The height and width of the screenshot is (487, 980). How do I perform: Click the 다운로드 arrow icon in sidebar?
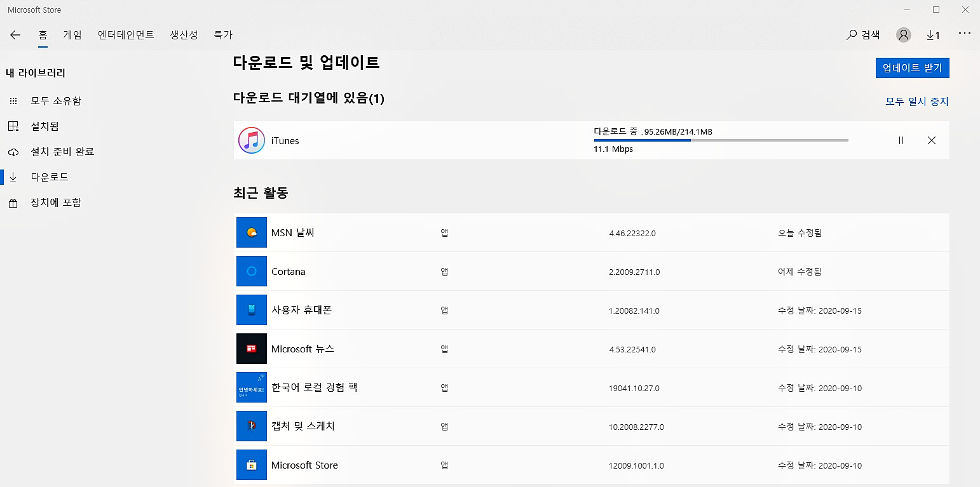click(x=13, y=177)
